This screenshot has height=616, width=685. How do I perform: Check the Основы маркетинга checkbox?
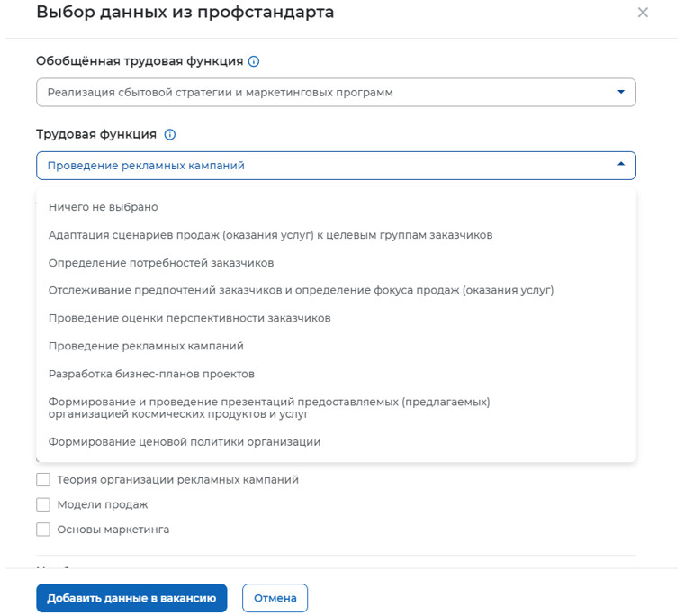pyautogui.click(x=43, y=530)
